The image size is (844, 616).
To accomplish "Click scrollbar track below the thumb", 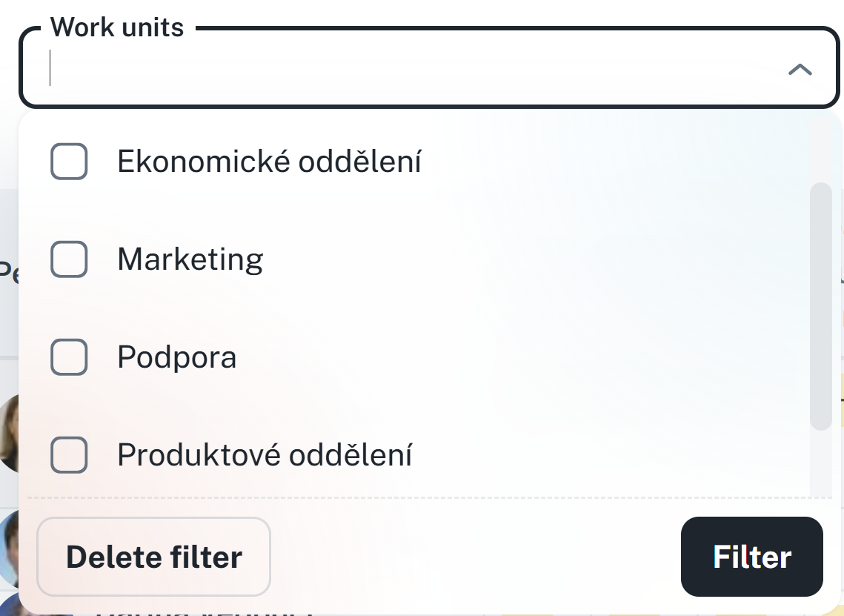I will point(820,463).
